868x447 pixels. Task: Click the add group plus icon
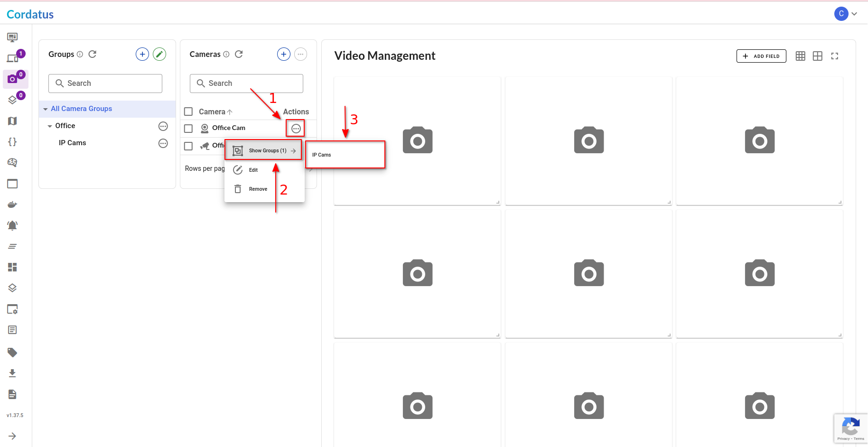(142, 54)
